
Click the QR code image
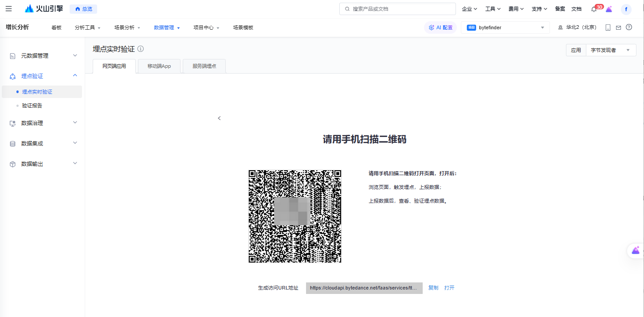tap(295, 216)
